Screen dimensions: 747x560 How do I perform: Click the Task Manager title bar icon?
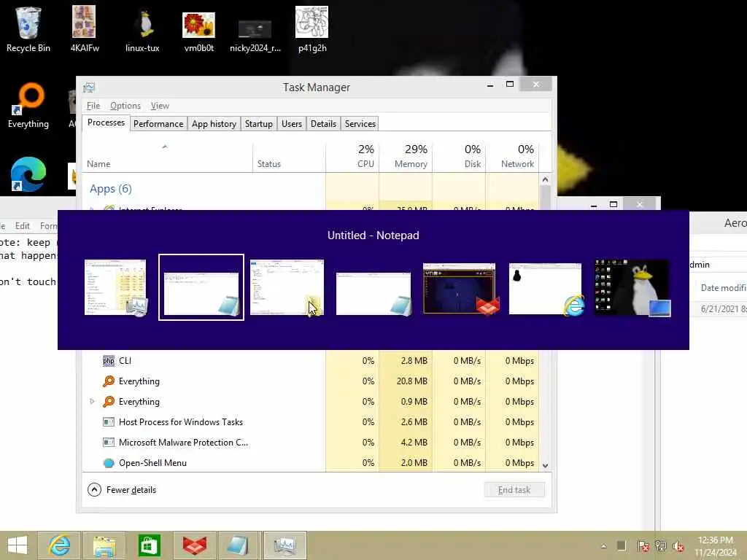coord(89,87)
